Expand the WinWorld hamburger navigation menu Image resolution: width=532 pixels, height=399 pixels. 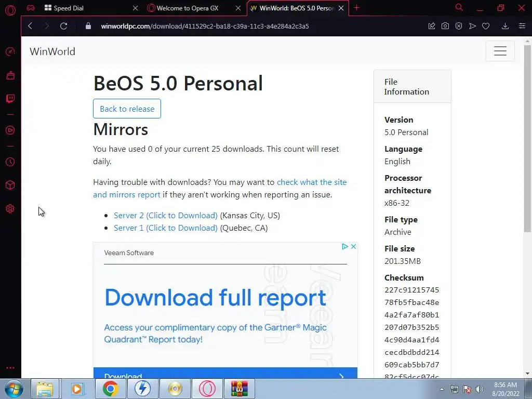(500, 51)
